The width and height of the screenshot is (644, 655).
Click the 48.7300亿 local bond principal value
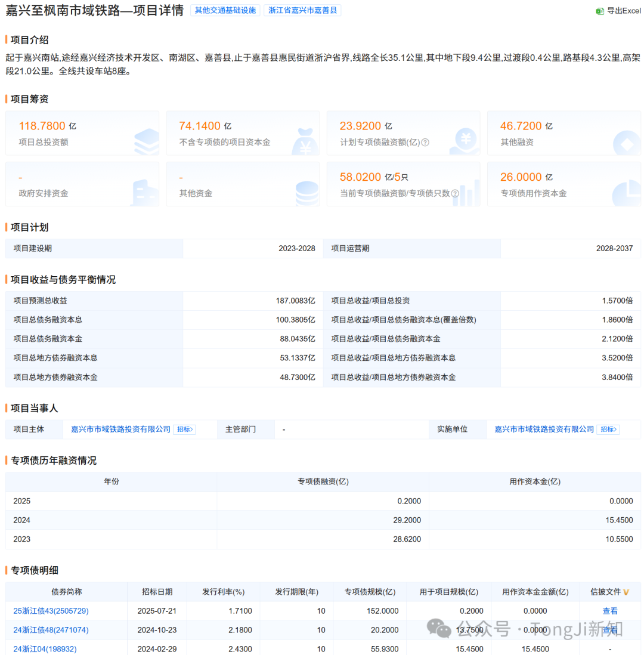click(x=298, y=377)
